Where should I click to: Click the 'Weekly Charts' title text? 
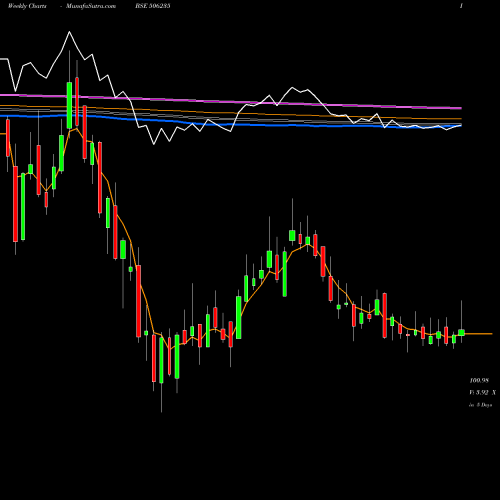pos(27,6)
